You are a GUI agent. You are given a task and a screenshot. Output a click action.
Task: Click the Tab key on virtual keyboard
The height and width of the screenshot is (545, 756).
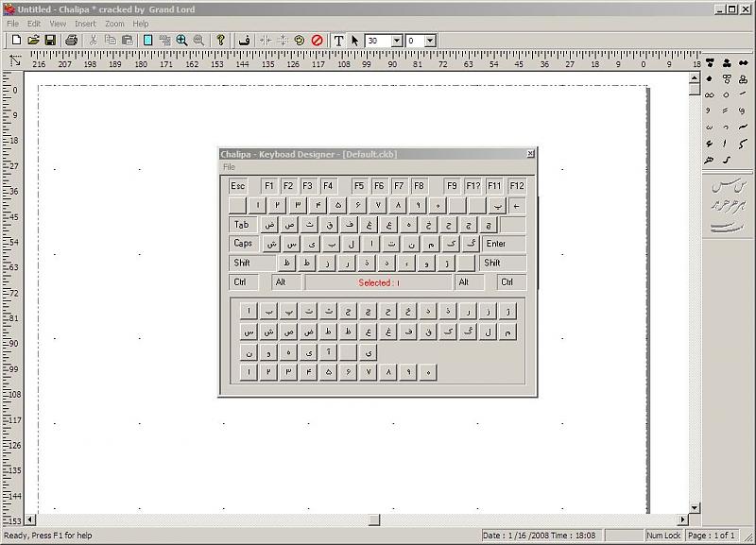click(243, 225)
